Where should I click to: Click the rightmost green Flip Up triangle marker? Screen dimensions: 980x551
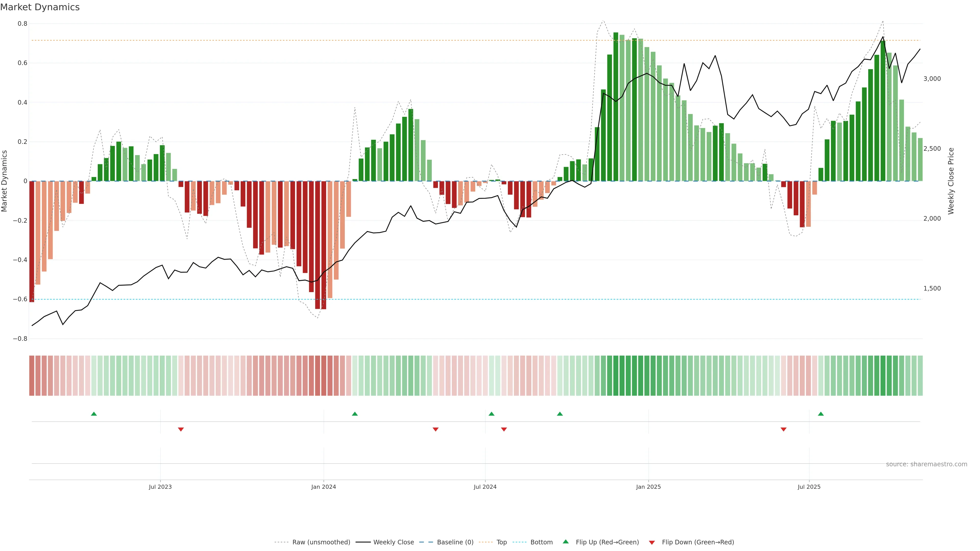click(820, 414)
